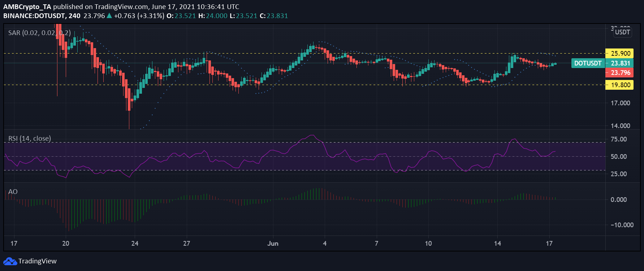Click the 14 date label on time axis

pyautogui.click(x=497, y=244)
